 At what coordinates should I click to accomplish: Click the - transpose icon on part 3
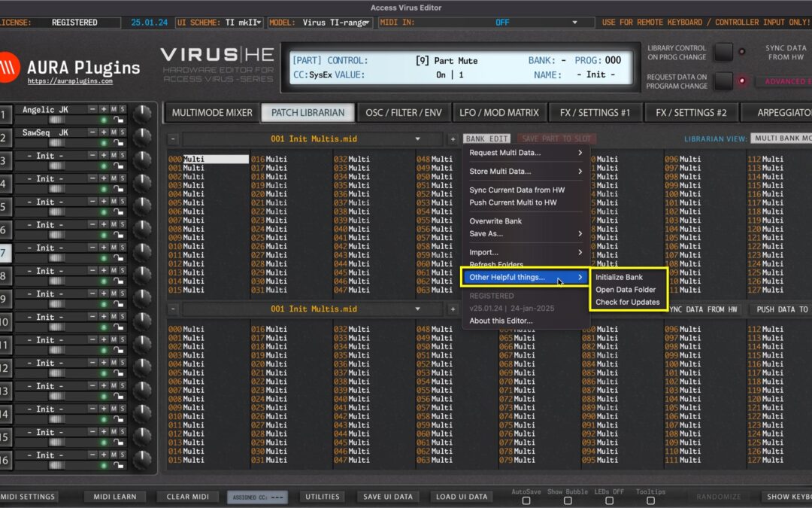tap(92, 155)
